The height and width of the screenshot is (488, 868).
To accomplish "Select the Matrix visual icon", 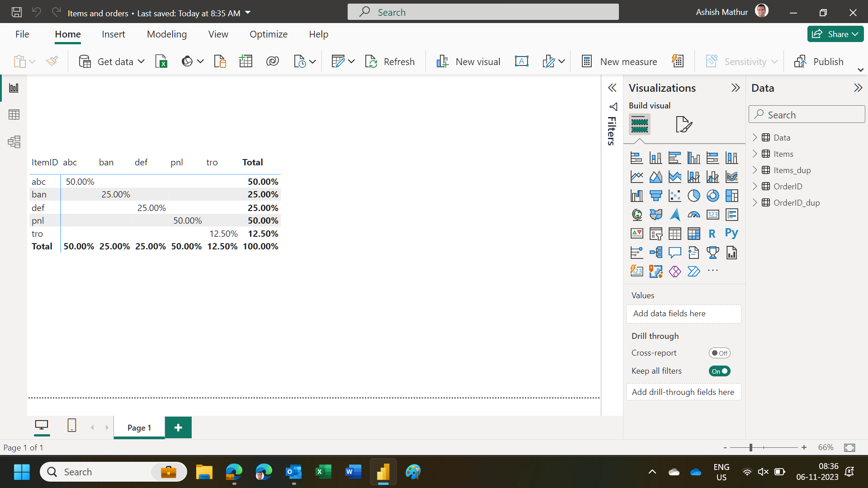I will point(693,234).
